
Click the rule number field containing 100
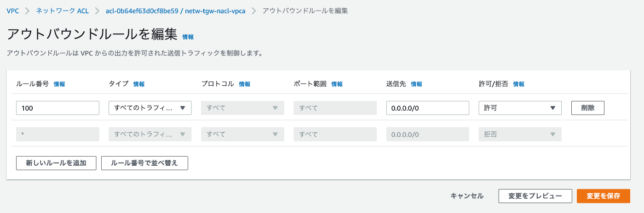pyautogui.click(x=57, y=108)
